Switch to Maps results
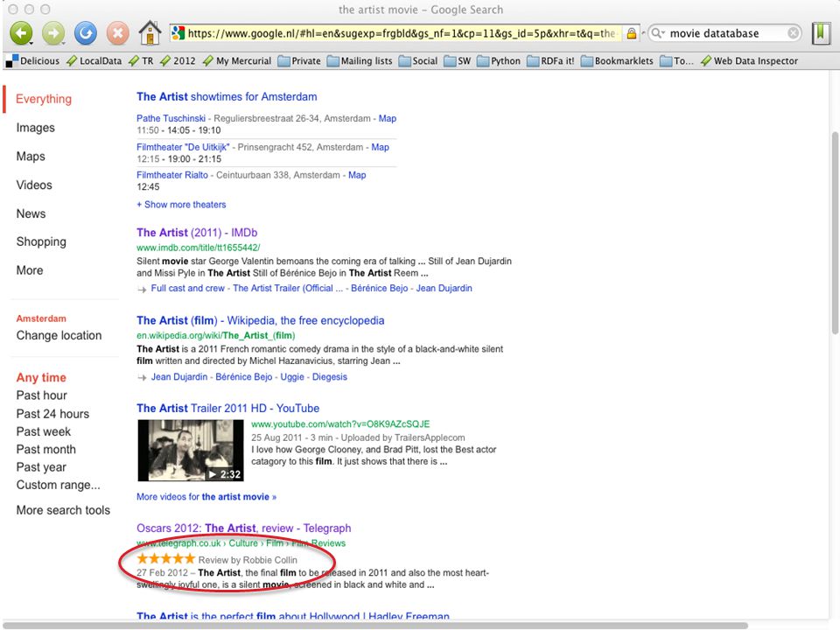This screenshot has width=840, height=630. 31,157
